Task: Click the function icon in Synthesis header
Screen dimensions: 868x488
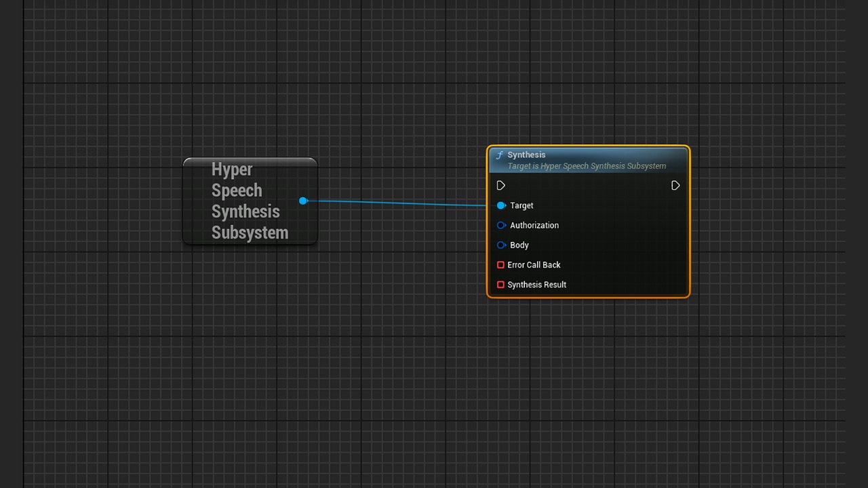Action: pyautogui.click(x=500, y=155)
